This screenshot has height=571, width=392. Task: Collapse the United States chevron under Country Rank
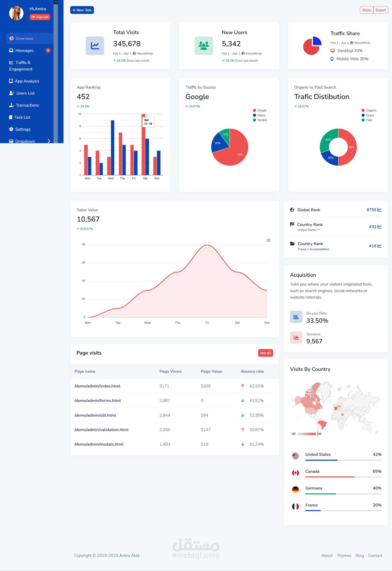pyautogui.click(x=319, y=230)
